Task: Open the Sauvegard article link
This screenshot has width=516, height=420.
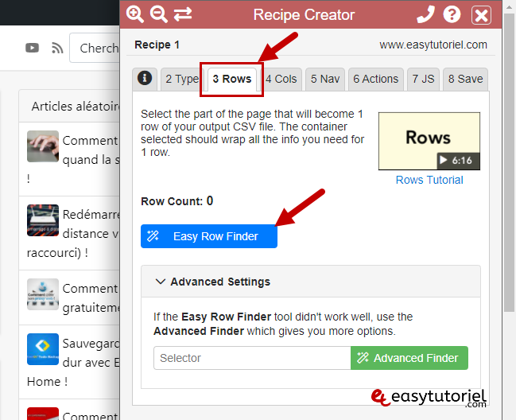Action: [74, 363]
